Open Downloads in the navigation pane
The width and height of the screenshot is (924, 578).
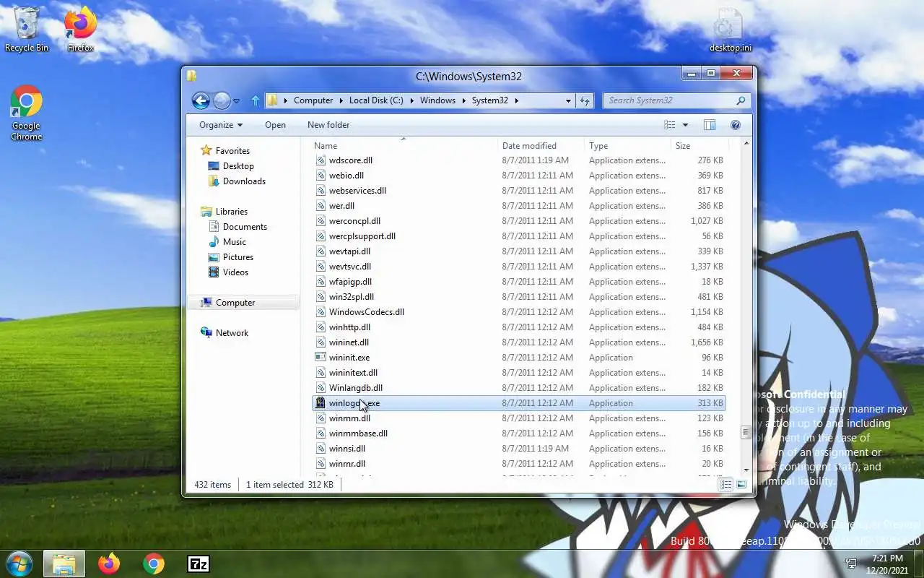click(x=244, y=181)
